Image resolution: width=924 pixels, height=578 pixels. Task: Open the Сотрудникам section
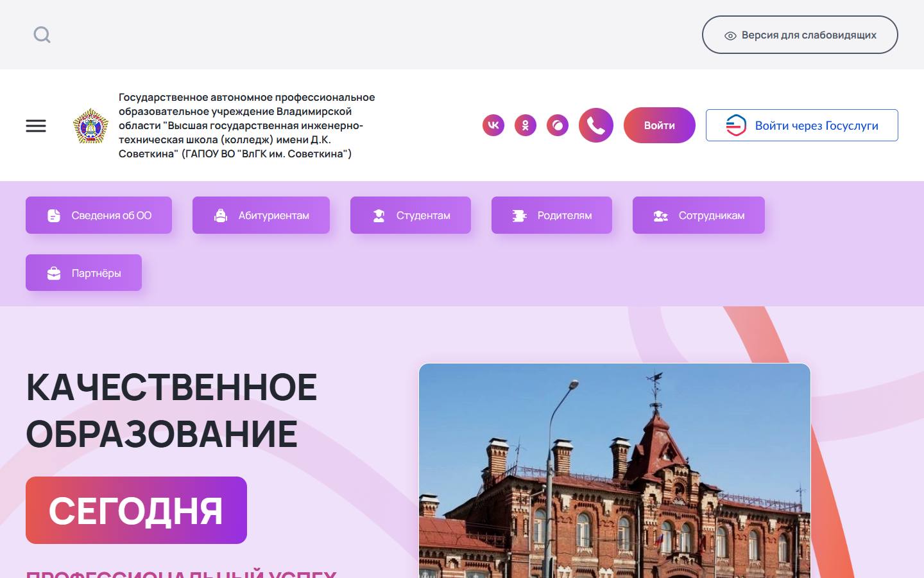pos(699,215)
